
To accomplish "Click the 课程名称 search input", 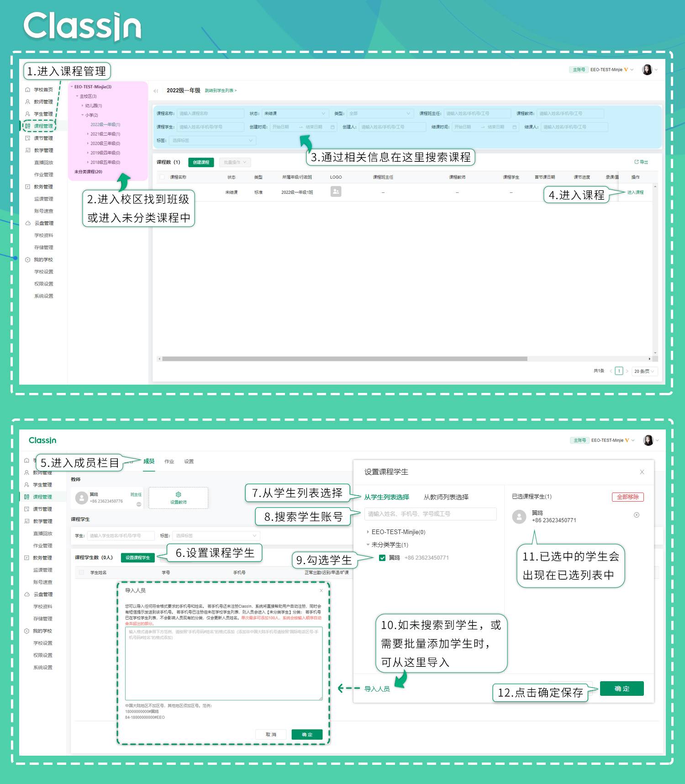I will pyautogui.click(x=211, y=113).
